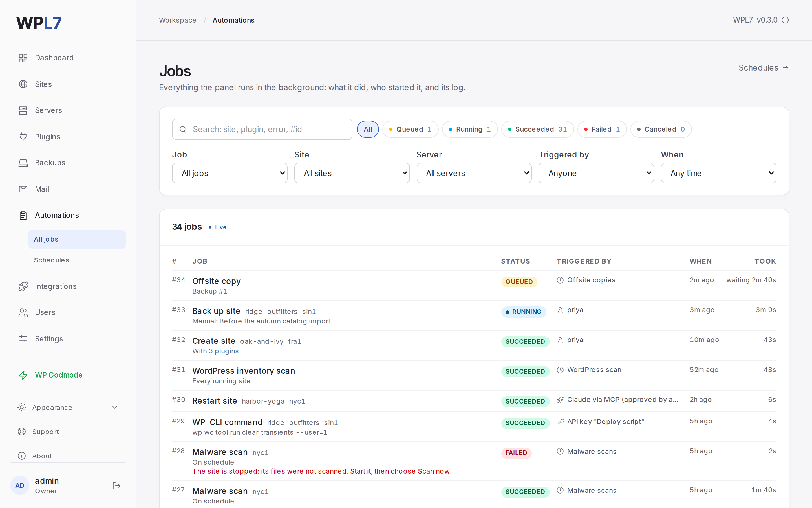Expand the Appearance chevron in sidebar

click(115, 408)
